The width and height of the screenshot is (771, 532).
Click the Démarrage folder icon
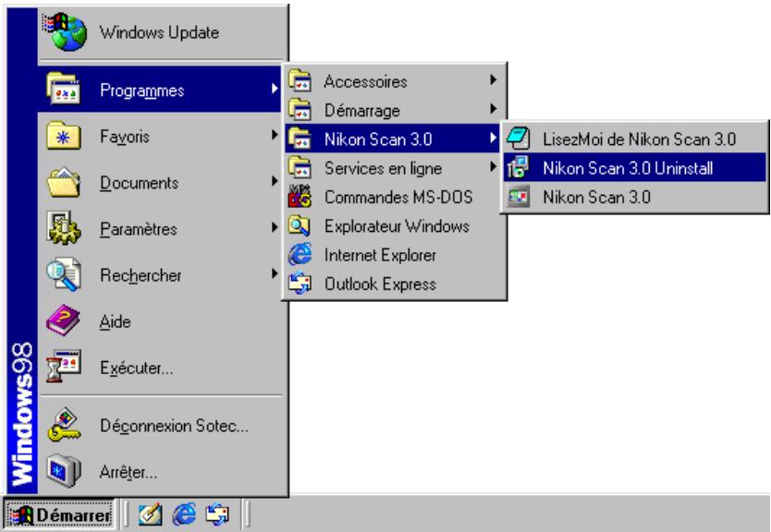click(300, 110)
